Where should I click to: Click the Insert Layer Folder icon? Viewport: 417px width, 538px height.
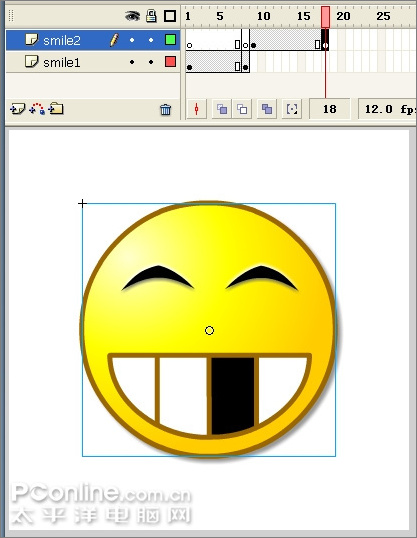click(x=56, y=109)
